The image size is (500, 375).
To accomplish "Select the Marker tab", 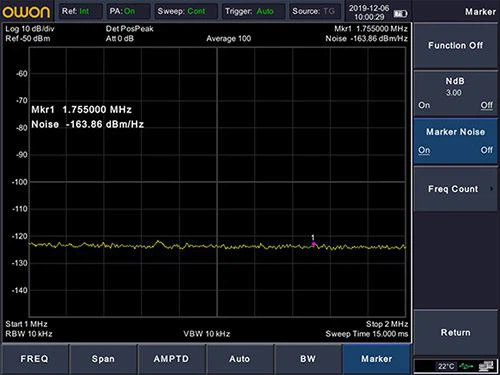I will 376,359.
